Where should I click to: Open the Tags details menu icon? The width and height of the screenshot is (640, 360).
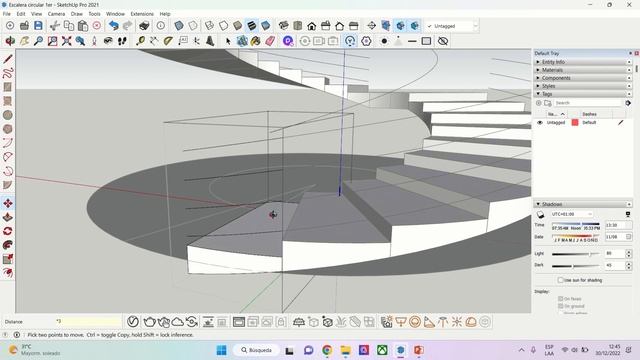coord(628,103)
